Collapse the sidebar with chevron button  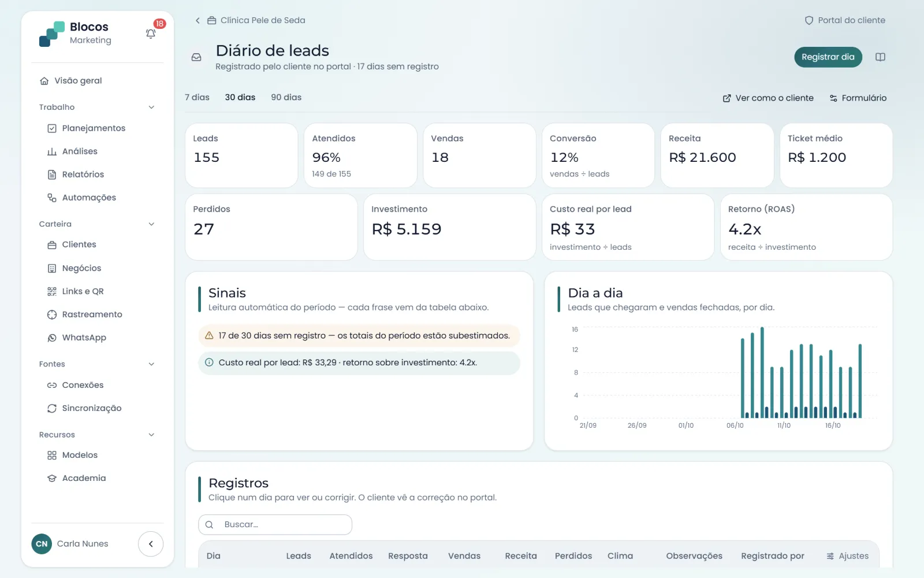point(151,544)
